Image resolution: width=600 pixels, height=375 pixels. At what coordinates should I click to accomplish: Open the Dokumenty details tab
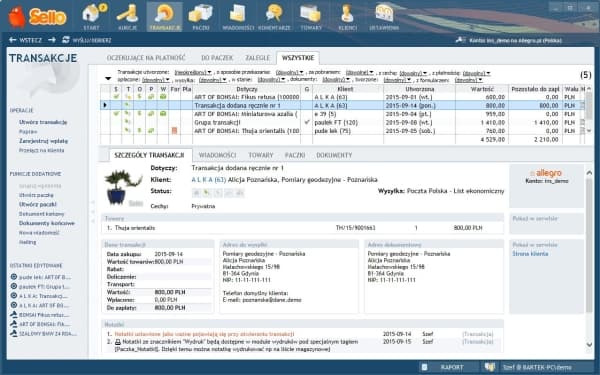334,155
